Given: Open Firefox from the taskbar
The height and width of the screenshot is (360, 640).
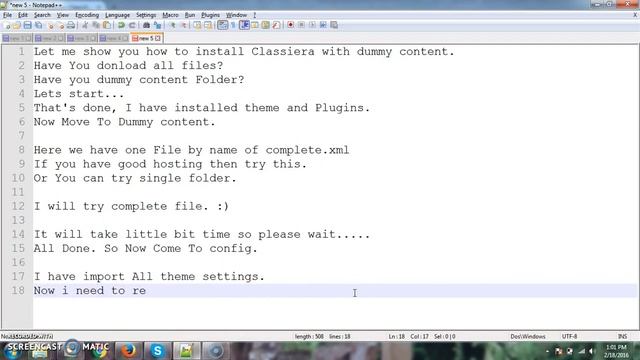Looking at the screenshot, I should click(129, 351).
